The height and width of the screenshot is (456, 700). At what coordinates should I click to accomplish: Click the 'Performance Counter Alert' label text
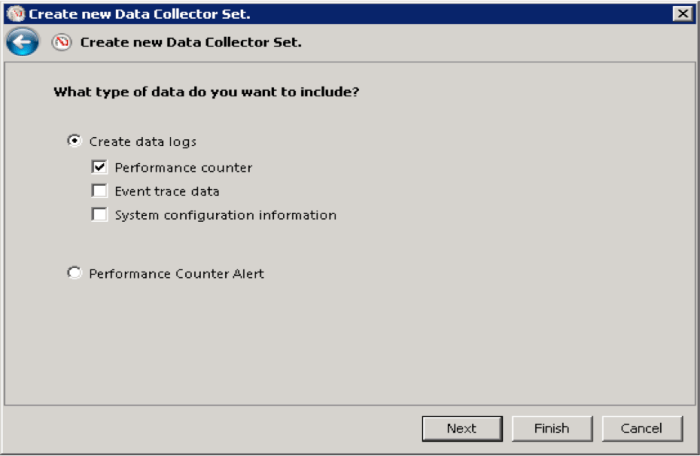pos(176,273)
